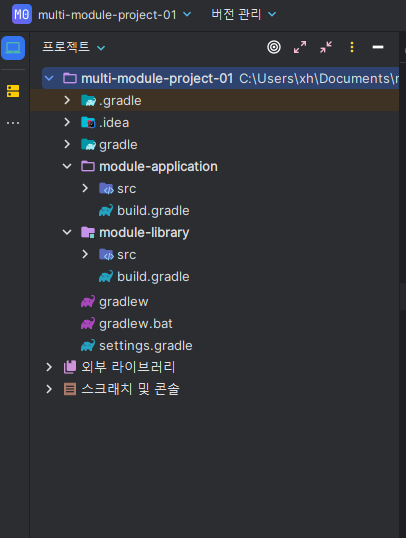Select the module-application folder

point(158,166)
